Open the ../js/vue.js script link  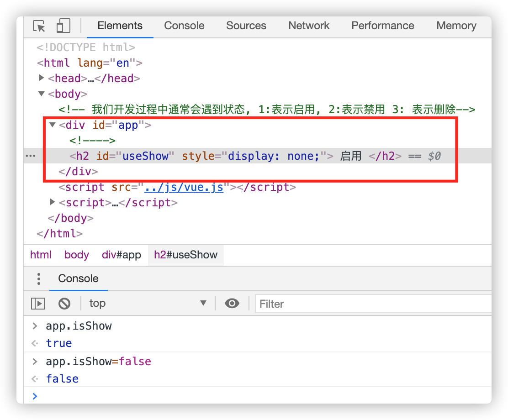(x=184, y=187)
